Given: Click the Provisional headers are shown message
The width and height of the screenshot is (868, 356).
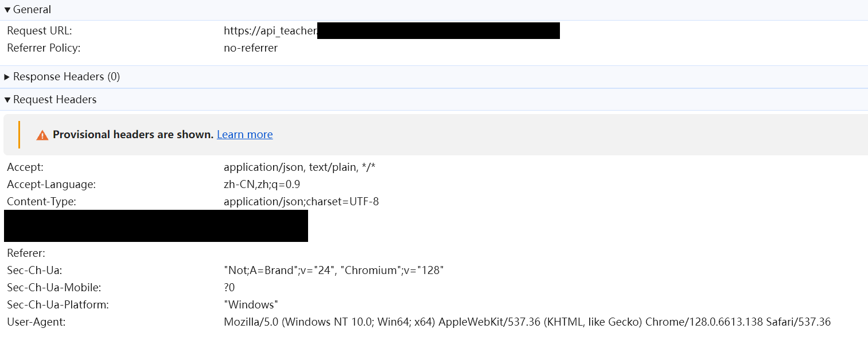Looking at the screenshot, I should point(133,135).
